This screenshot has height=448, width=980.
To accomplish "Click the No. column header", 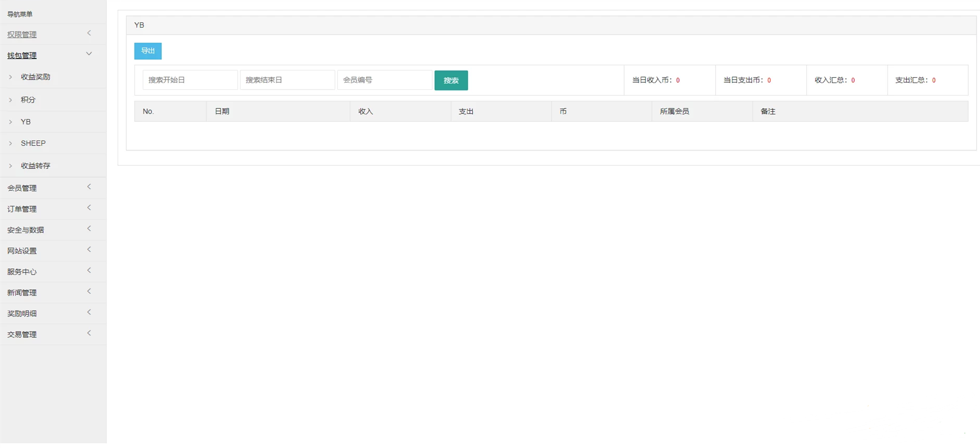I will [x=170, y=111].
